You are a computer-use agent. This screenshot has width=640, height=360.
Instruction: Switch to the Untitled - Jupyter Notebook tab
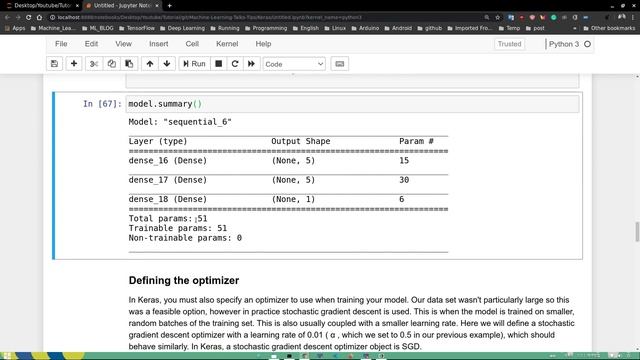pos(122,6)
